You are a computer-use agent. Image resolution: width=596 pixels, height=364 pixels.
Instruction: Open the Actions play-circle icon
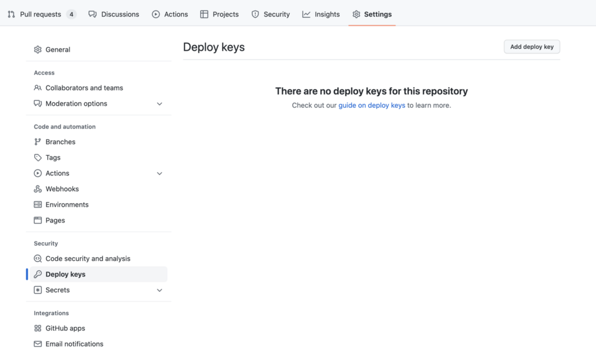pyautogui.click(x=155, y=14)
